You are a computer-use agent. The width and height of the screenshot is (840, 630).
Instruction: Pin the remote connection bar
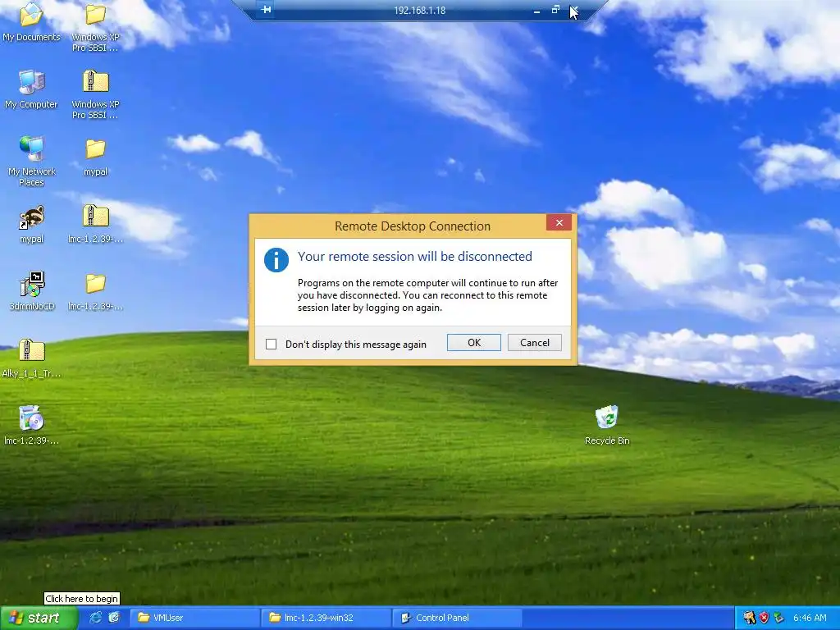tap(266, 10)
